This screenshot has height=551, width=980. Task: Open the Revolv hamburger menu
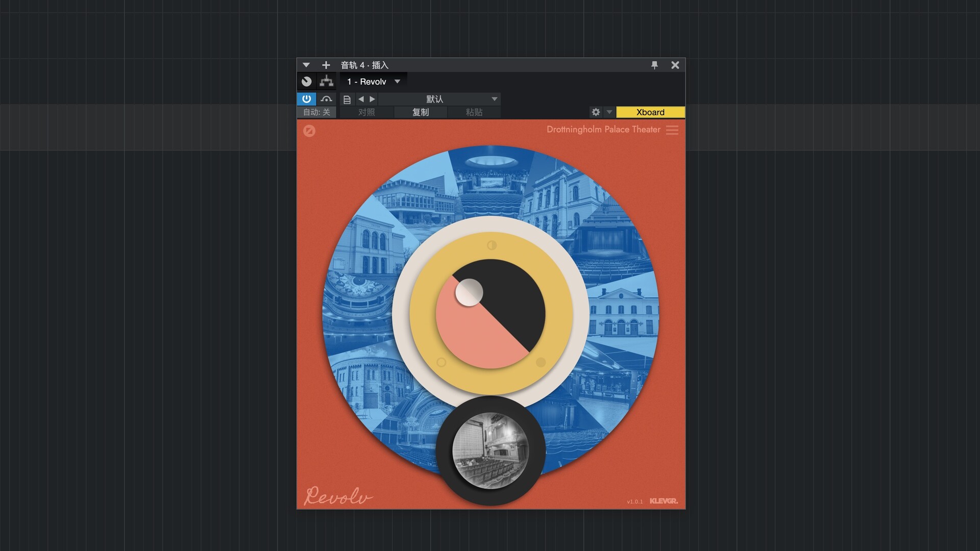672,130
